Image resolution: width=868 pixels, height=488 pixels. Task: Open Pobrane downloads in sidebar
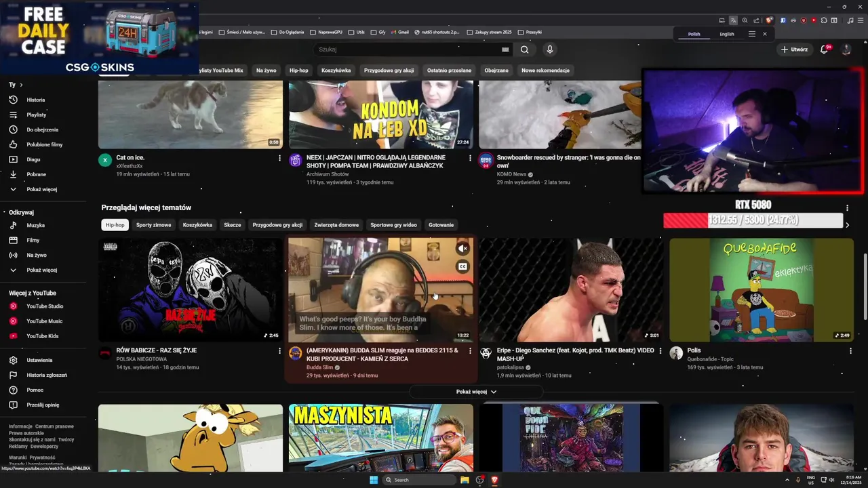[x=36, y=174]
